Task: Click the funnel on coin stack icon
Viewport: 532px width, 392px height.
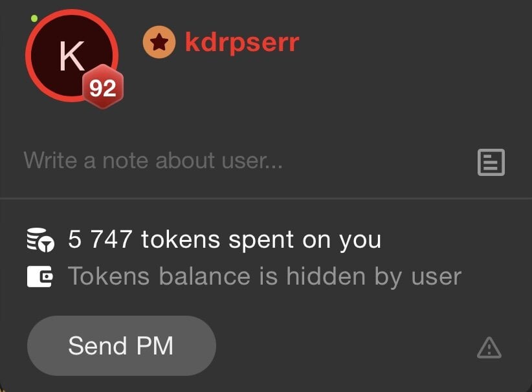Action: click(x=46, y=245)
